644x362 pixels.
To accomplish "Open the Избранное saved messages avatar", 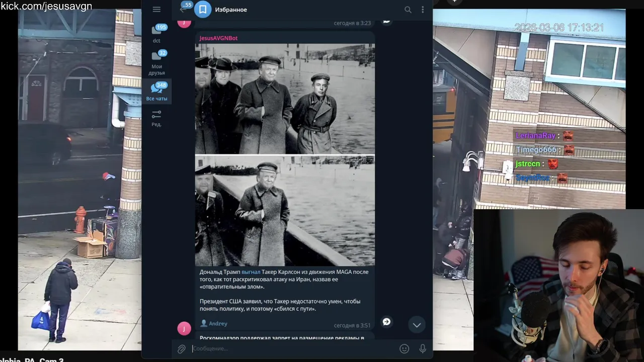I will click(x=203, y=10).
